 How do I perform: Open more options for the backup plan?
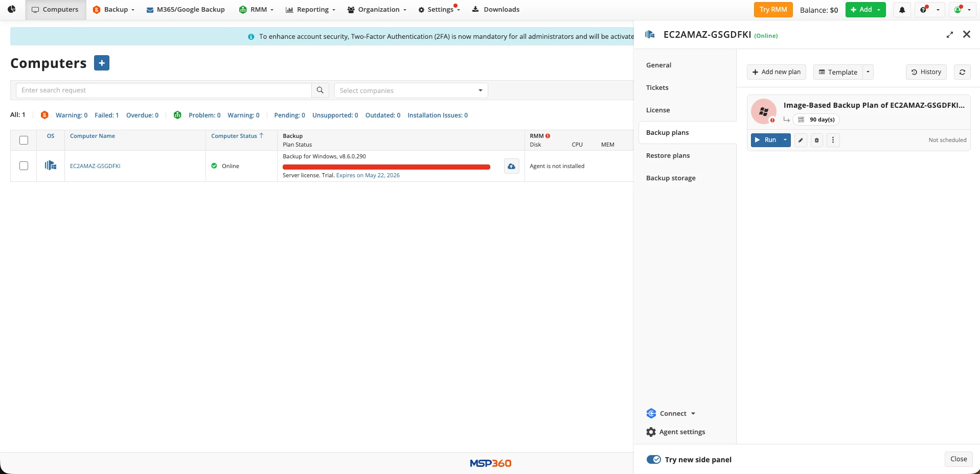pyautogui.click(x=833, y=140)
